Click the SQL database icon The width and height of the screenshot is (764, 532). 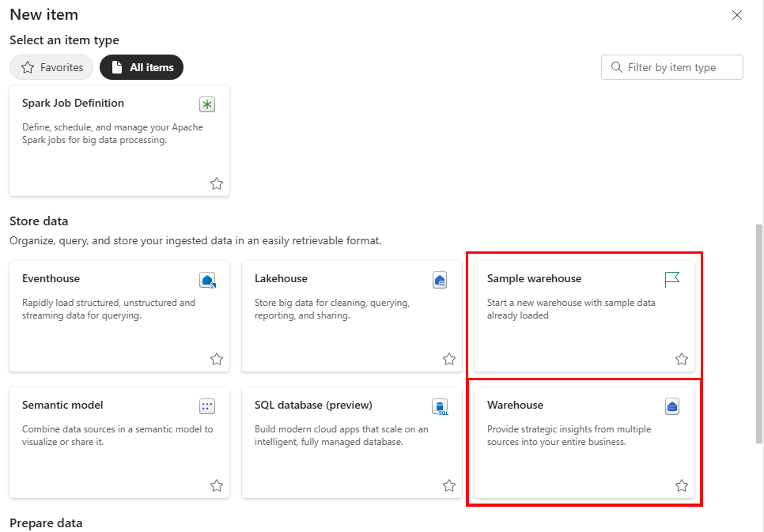440,407
